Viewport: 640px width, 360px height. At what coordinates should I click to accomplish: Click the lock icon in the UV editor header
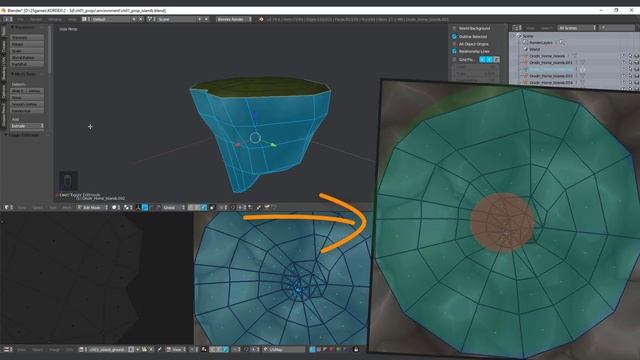point(356,349)
